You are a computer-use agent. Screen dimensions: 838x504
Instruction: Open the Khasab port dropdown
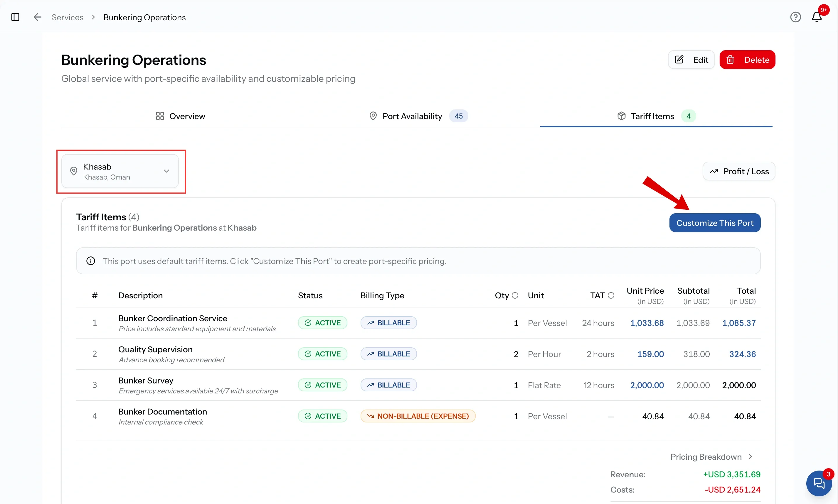coord(120,171)
